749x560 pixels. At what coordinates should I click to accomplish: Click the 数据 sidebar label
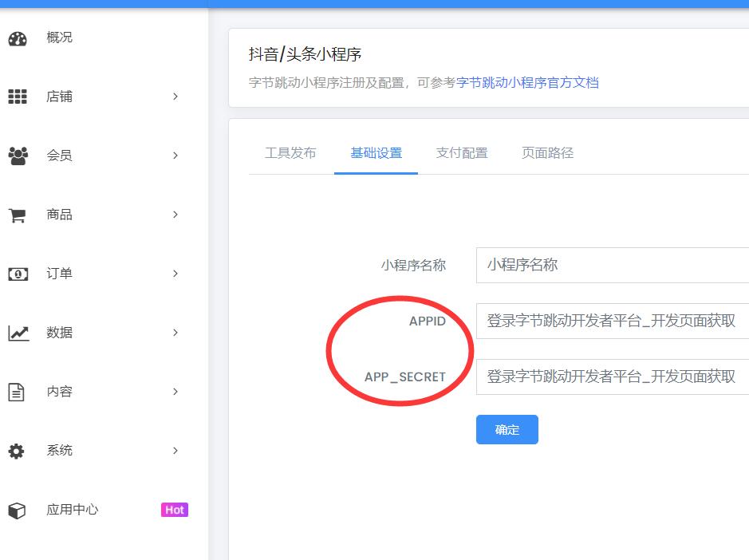pyautogui.click(x=59, y=333)
